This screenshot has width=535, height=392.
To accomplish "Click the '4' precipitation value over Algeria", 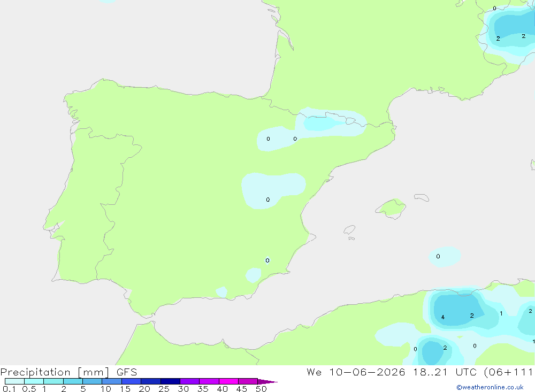I will pyautogui.click(x=443, y=317).
